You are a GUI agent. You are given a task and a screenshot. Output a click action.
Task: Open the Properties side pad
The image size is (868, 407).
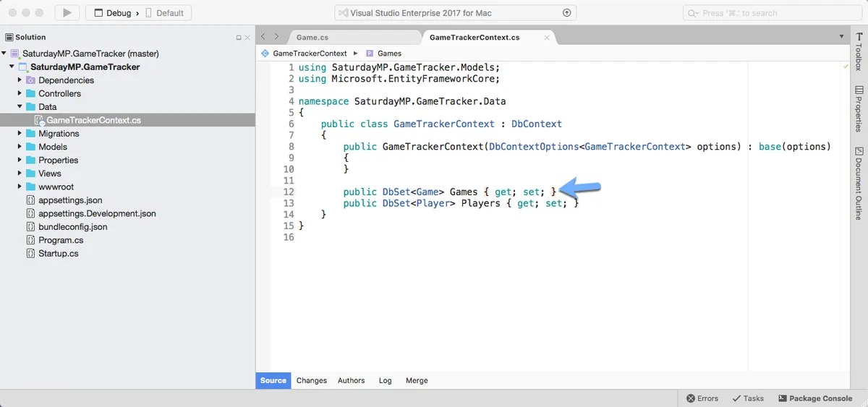(x=859, y=108)
